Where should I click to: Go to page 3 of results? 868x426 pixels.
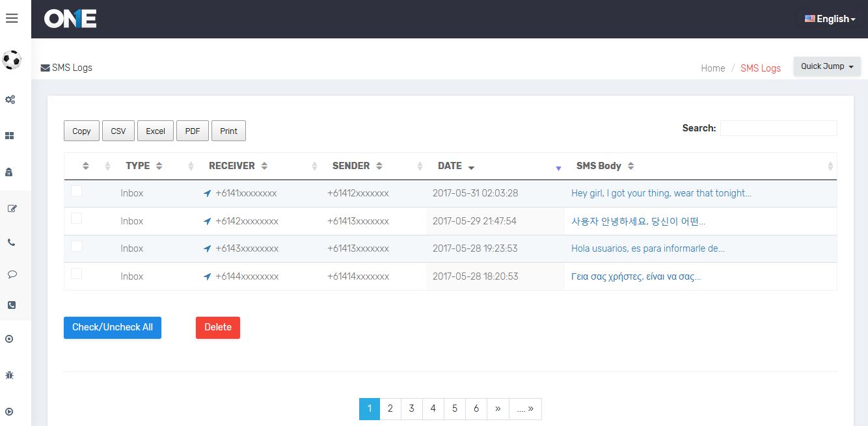(x=411, y=408)
